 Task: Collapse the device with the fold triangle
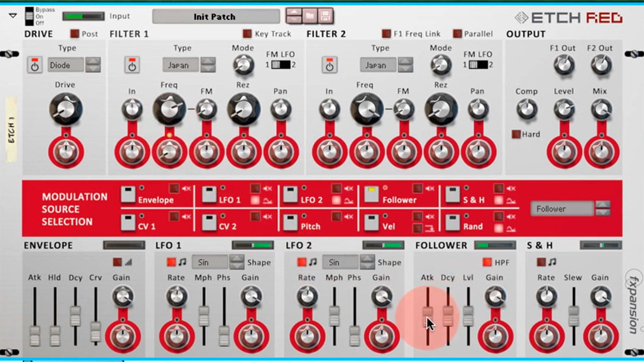click(x=13, y=16)
